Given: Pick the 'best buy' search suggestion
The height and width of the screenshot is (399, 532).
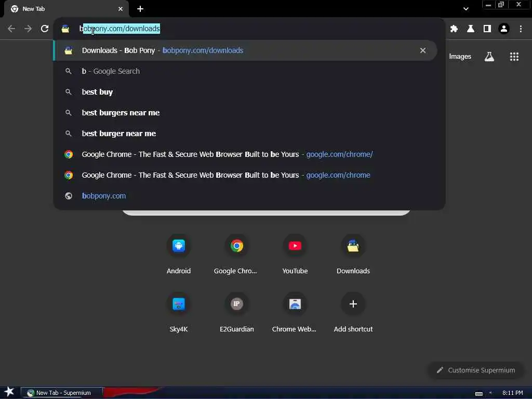Looking at the screenshot, I should [x=245, y=92].
